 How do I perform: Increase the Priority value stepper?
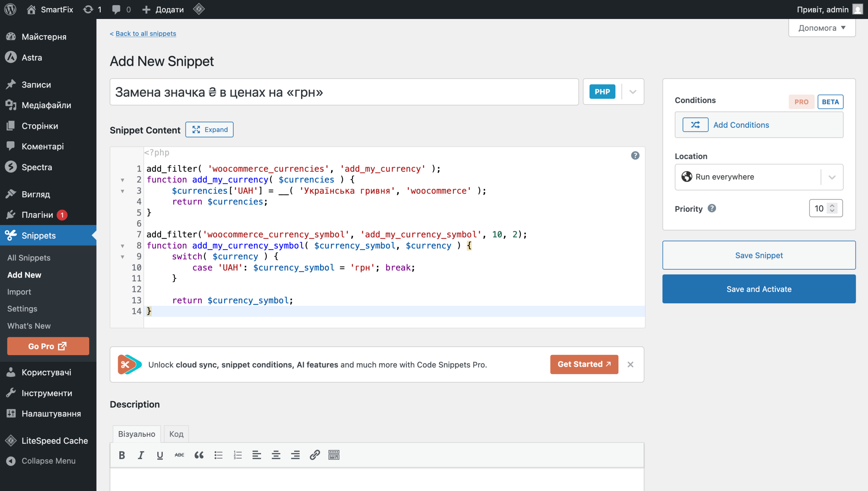[x=832, y=205]
